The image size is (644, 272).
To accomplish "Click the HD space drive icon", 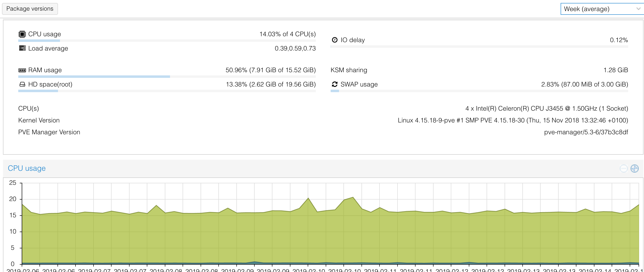I will [22, 84].
